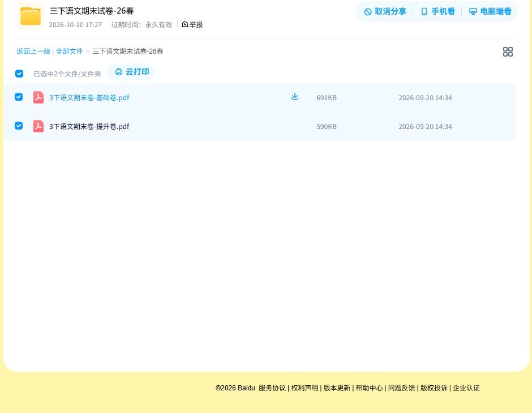Open 版权投诉 footer link
The image size is (532, 413).
click(434, 388)
